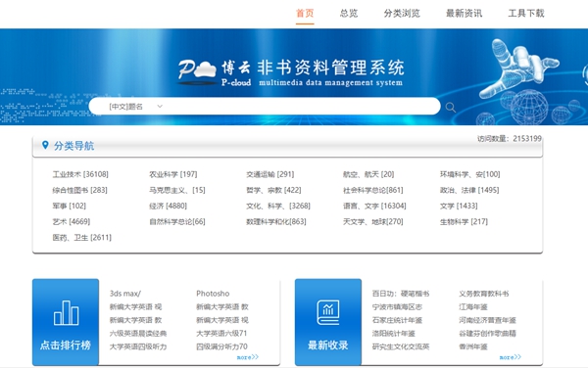Viewport: 588px width, 368px height.
Task: Click the 最新收录 book icon
Action: [328, 312]
